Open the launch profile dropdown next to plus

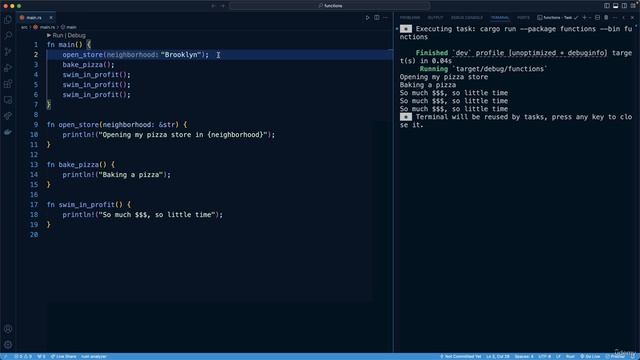click(590, 18)
